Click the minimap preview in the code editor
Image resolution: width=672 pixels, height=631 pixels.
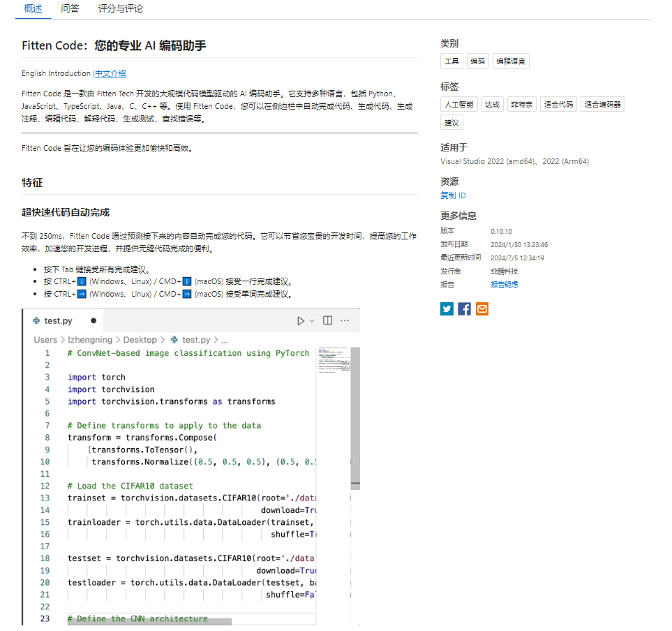(334, 360)
